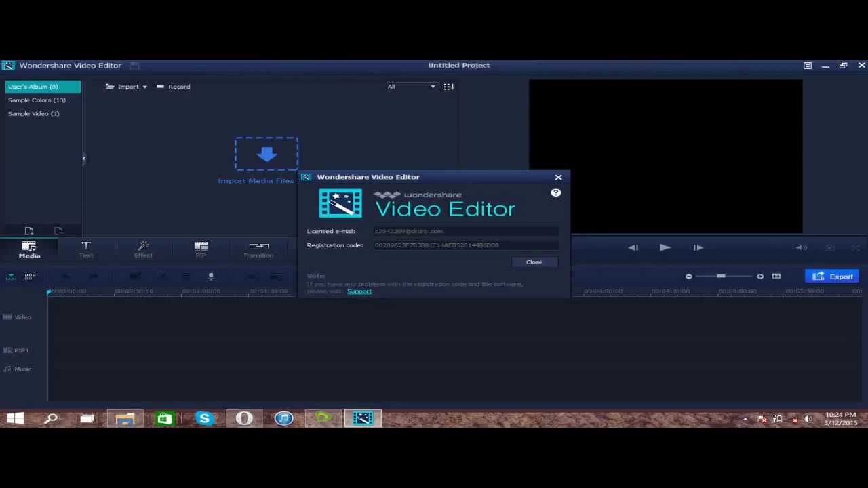
Task: Collapse the album sidebar with arrow
Action: click(83, 159)
